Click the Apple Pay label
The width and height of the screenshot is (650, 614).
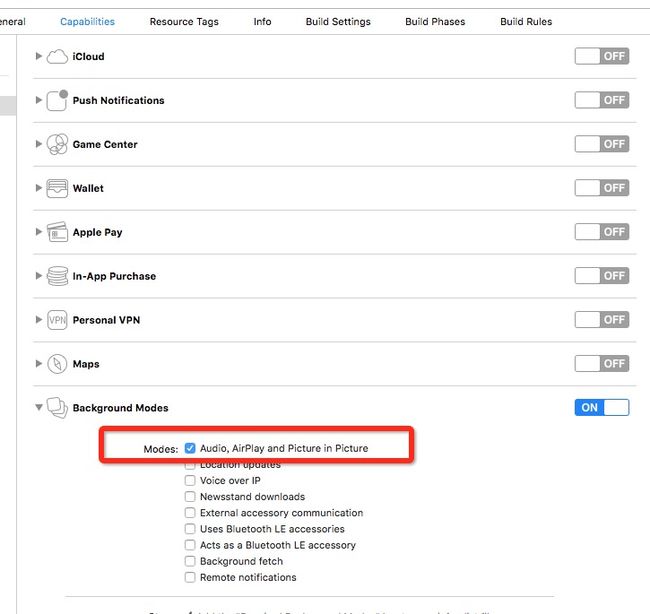(x=97, y=232)
